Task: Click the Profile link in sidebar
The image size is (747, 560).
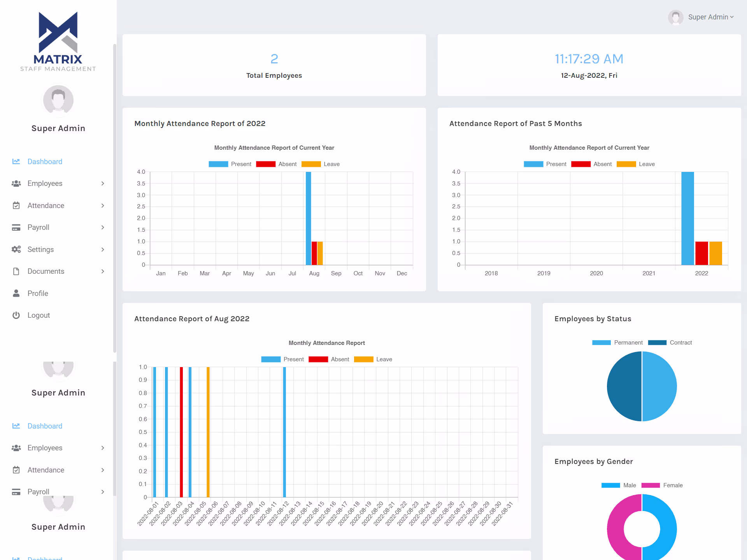Action: coord(38,293)
